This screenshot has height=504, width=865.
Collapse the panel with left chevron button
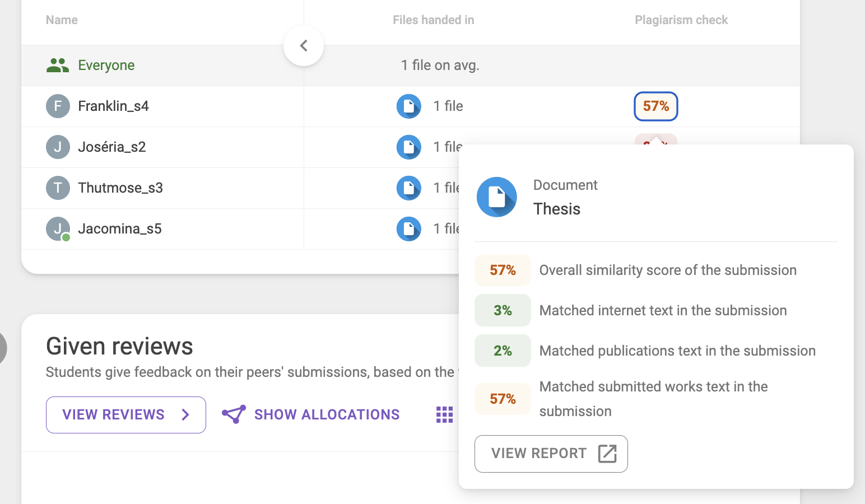[x=304, y=46]
